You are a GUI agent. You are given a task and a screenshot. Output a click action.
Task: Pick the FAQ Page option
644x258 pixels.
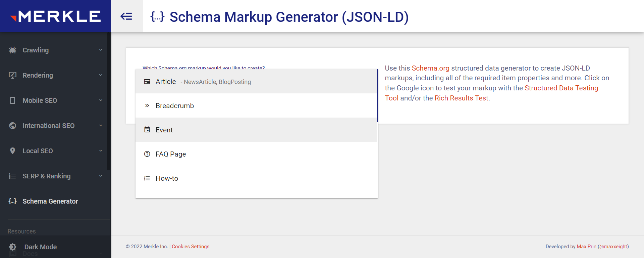(x=170, y=154)
